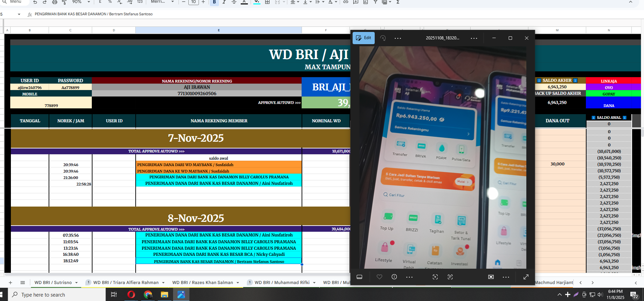Open the name box dropdown arrow
Image resolution: width=644 pixels, height=301 pixels.
(x=19, y=14)
